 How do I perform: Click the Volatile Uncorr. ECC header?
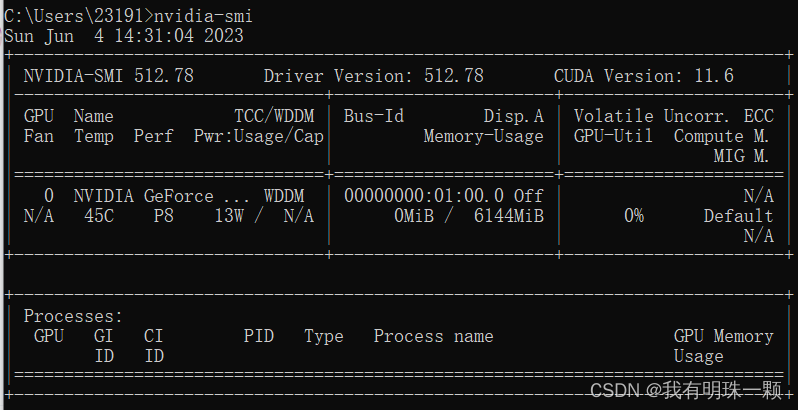click(x=674, y=116)
